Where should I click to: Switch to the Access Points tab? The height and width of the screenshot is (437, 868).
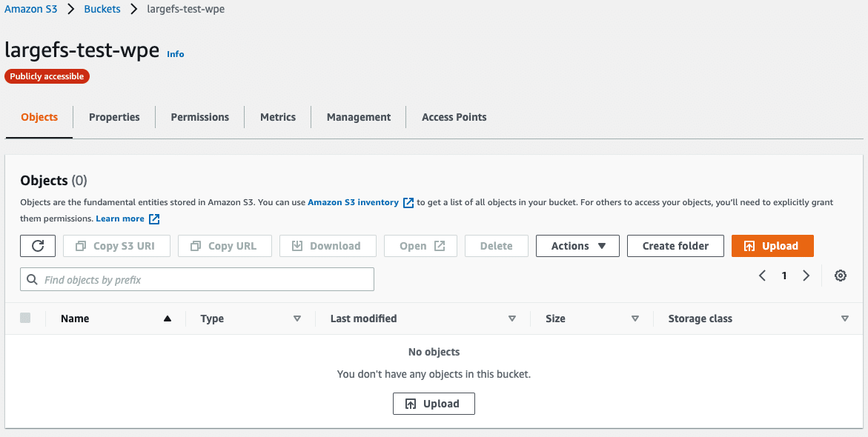click(454, 117)
